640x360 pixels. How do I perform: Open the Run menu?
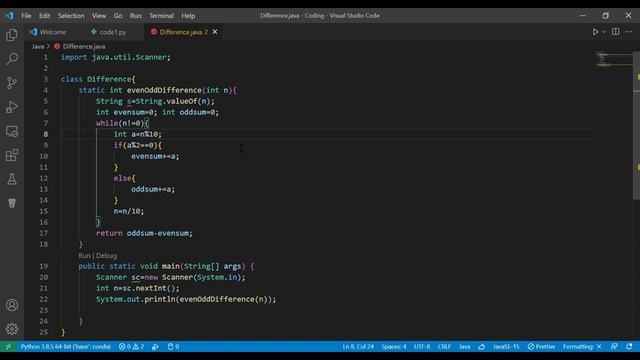click(136, 16)
